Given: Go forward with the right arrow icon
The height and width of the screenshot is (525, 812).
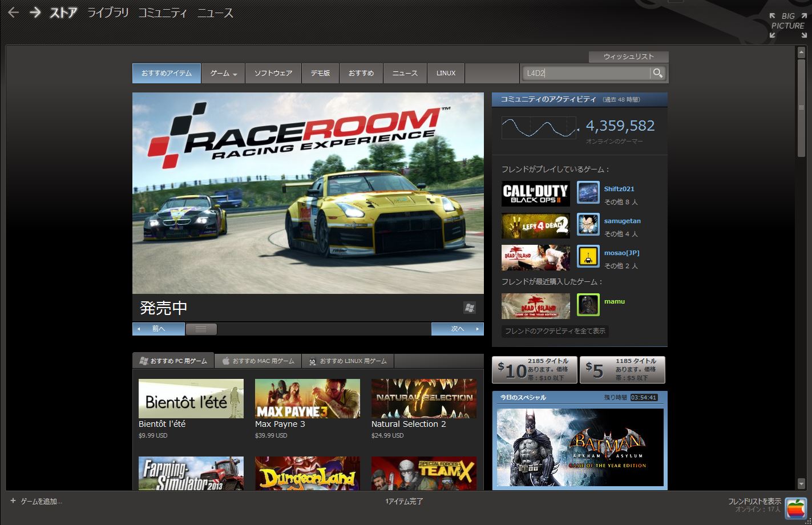Looking at the screenshot, I should 35,12.
